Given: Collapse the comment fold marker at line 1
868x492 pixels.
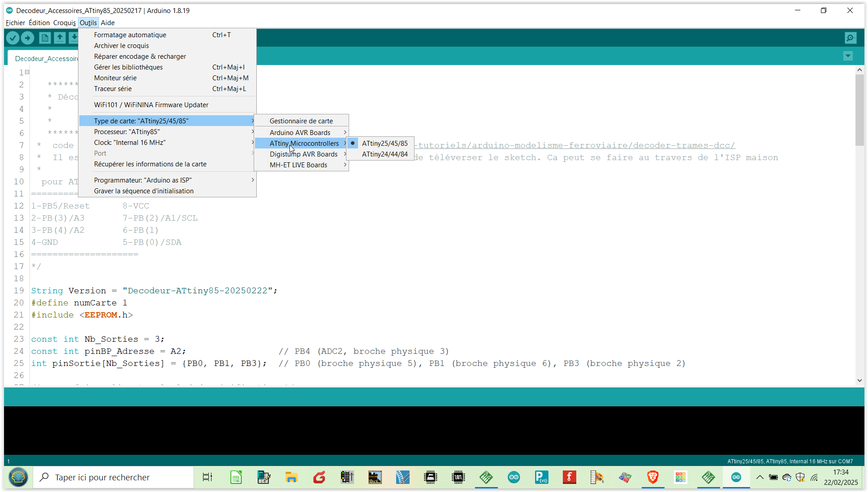Looking at the screenshot, I should pos(27,72).
